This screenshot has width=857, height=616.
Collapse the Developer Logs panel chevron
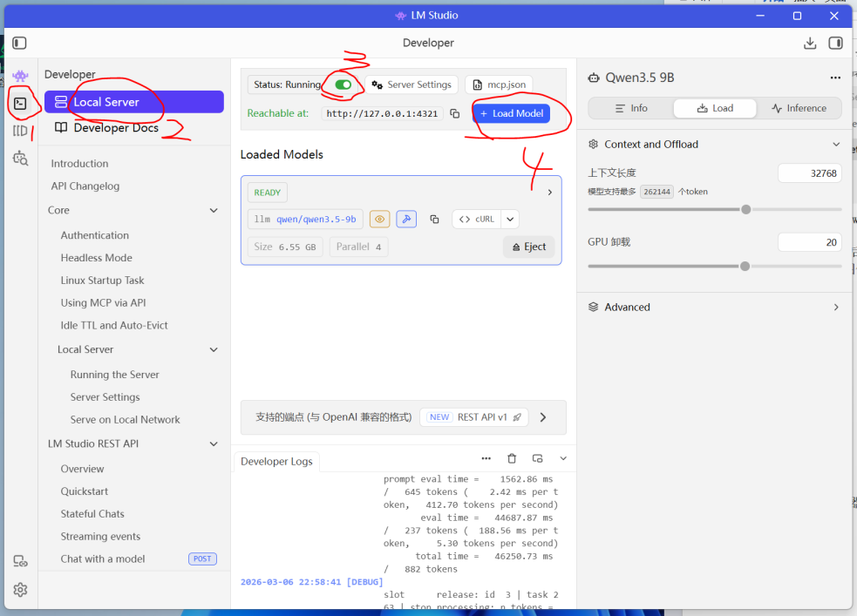point(563,458)
